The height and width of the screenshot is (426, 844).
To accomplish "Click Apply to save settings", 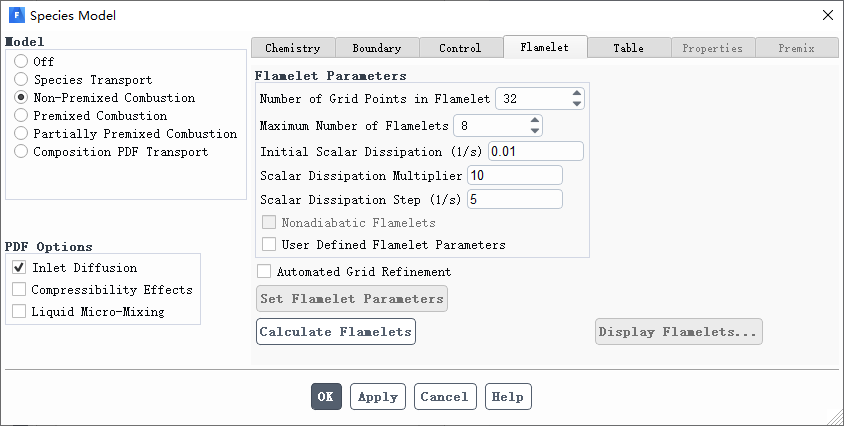I will pyautogui.click(x=378, y=397).
